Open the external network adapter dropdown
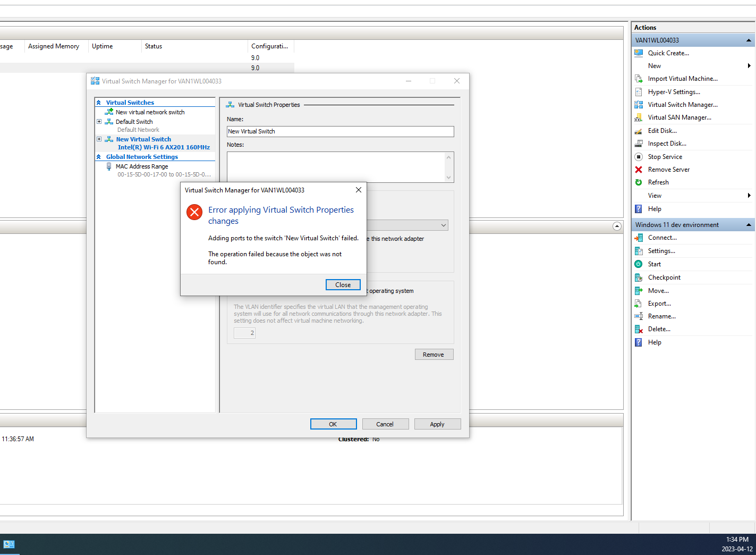 pyautogui.click(x=443, y=225)
